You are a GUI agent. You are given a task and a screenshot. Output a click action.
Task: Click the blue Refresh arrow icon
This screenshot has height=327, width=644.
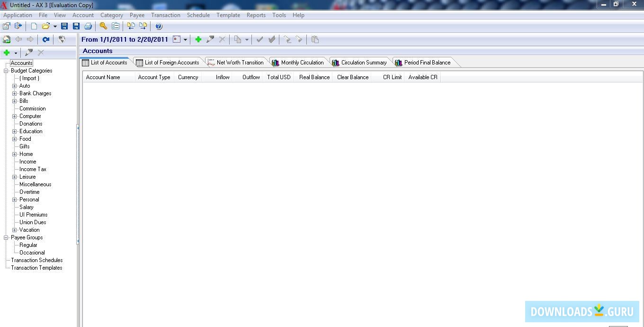(x=45, y=39)
